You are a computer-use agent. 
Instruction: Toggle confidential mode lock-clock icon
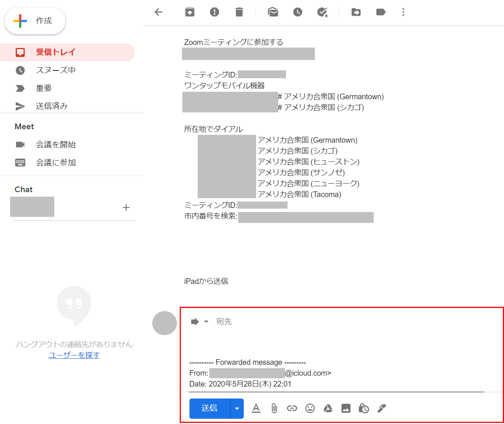[x=364, y=408]
